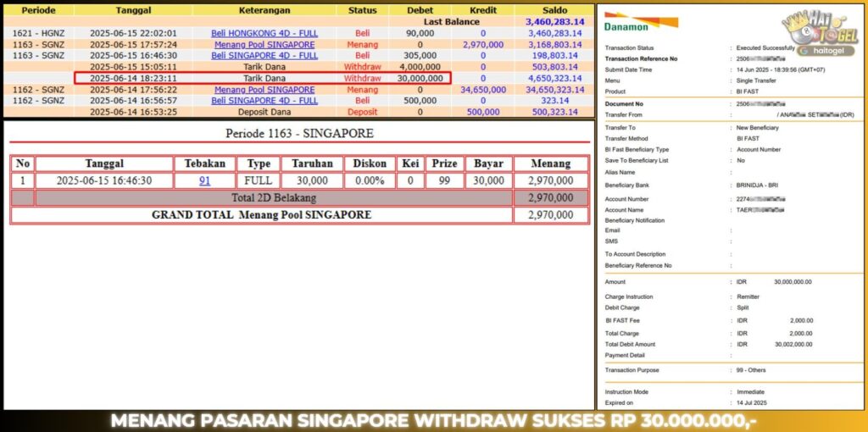The width and height of the screenshot is (868, 432).
Task: Select the 305,000 debet amount
Action: 420,56
